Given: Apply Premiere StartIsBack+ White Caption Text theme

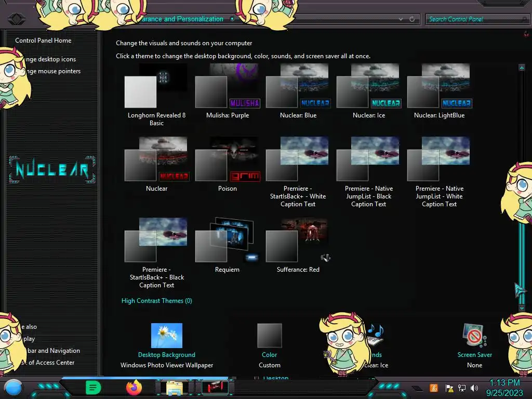Looking at the screenshot, I should coord(298,172).
